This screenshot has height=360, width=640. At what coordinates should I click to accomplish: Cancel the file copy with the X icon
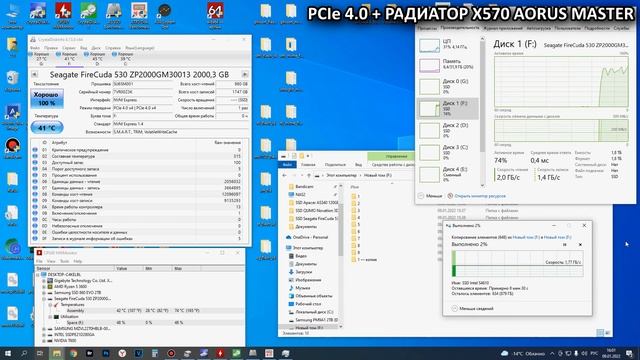point(580,244)
